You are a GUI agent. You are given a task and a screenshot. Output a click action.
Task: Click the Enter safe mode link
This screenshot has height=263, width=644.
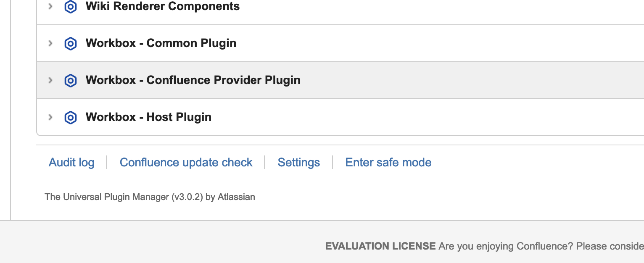point(388,163)
